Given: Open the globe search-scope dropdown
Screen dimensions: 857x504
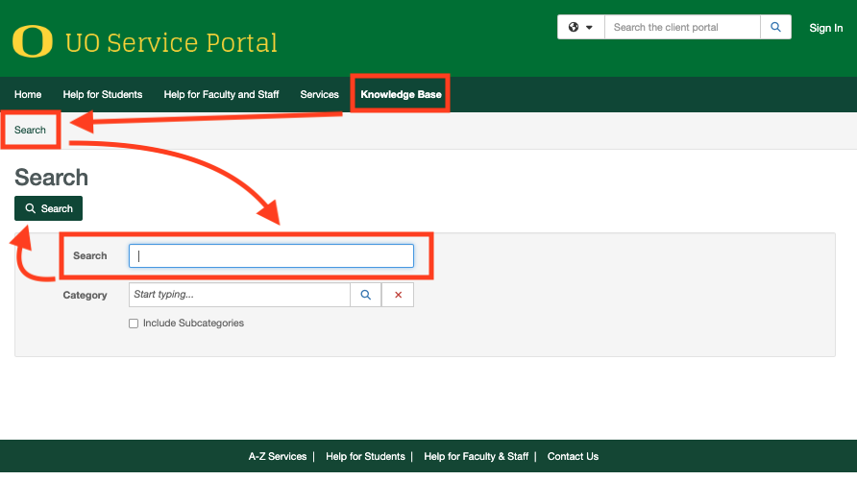Looking at the screenshot, I should click(x=580, y=27).
